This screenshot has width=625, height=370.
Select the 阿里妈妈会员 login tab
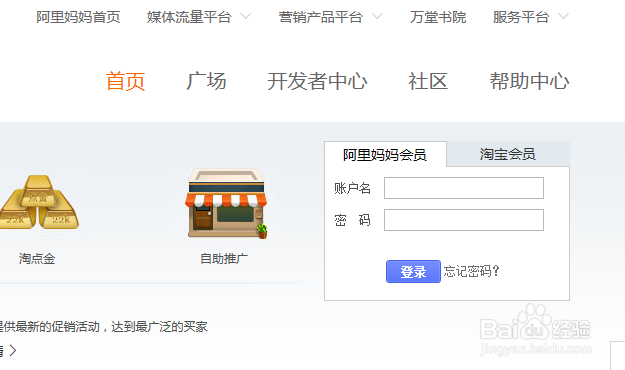pyautogui.click(x=385, y=155)
